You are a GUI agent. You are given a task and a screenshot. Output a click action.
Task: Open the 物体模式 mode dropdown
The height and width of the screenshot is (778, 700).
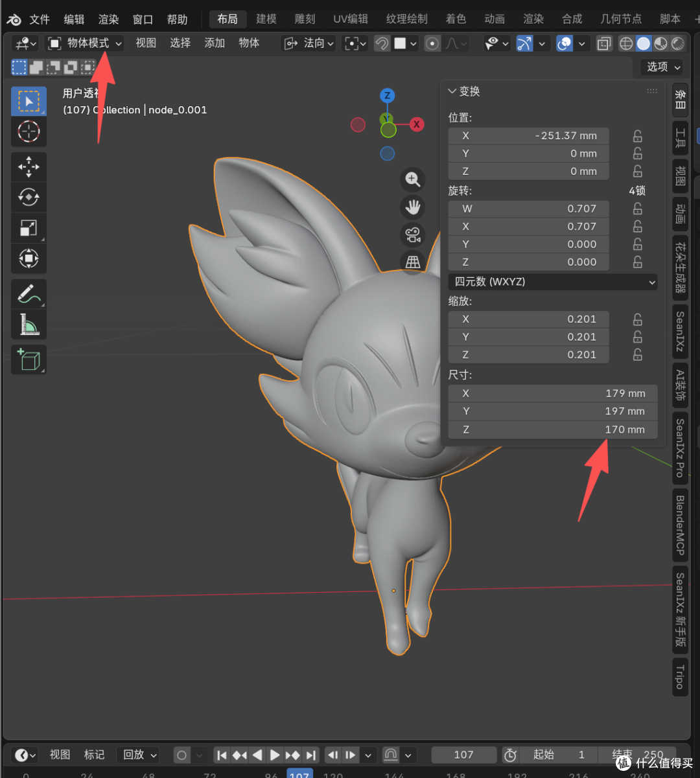pos(84,43)
